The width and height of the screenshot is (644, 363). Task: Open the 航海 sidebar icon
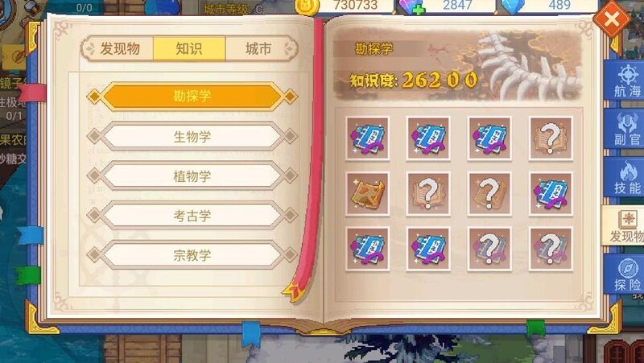point(626,80)
